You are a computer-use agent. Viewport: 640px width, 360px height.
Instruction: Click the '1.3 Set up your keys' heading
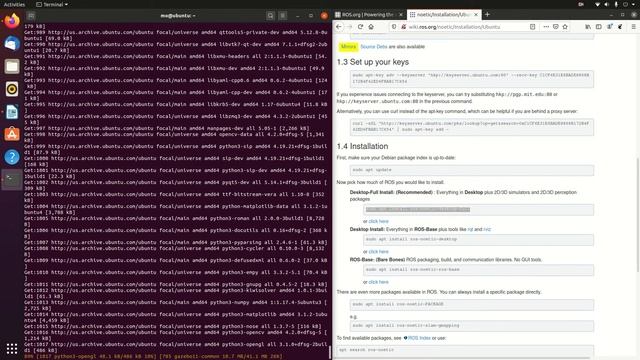click(373, 62)
